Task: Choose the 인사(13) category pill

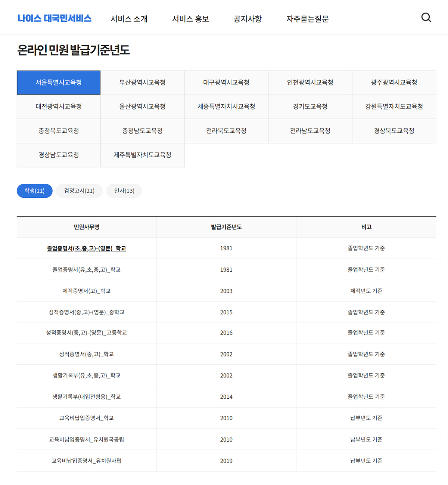Action: point(124,191)
